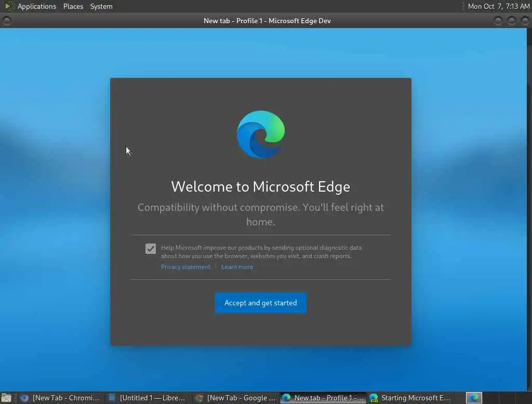Click the distribution logo icon beside Applications
Image resolution: width=532 pixels, height=404 pixels.
9,6
